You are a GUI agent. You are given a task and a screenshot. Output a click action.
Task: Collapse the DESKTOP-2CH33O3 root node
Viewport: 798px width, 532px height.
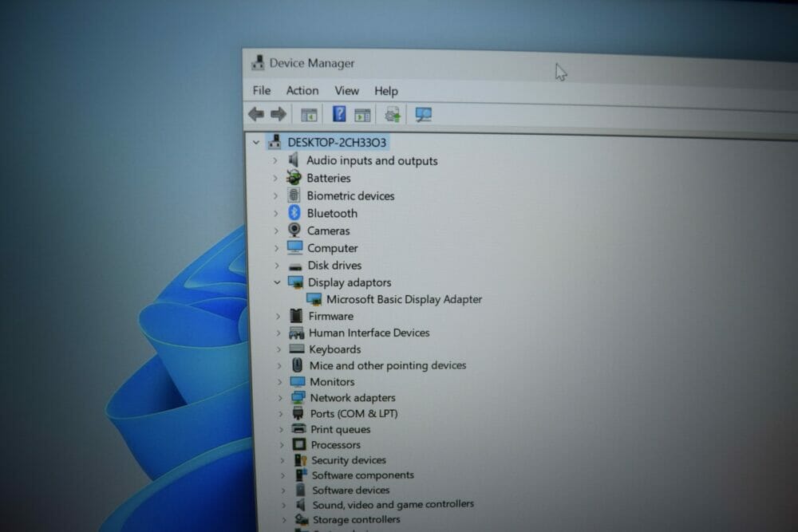[x=256, y=143]
